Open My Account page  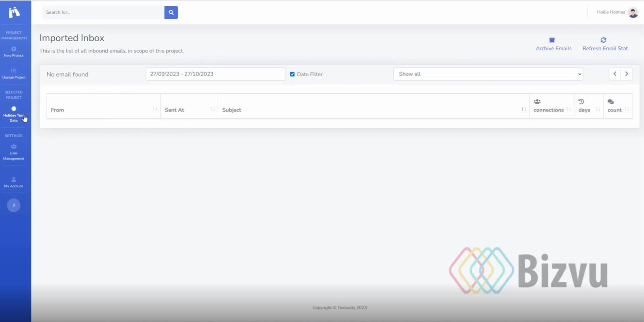(x=13, y=182)
